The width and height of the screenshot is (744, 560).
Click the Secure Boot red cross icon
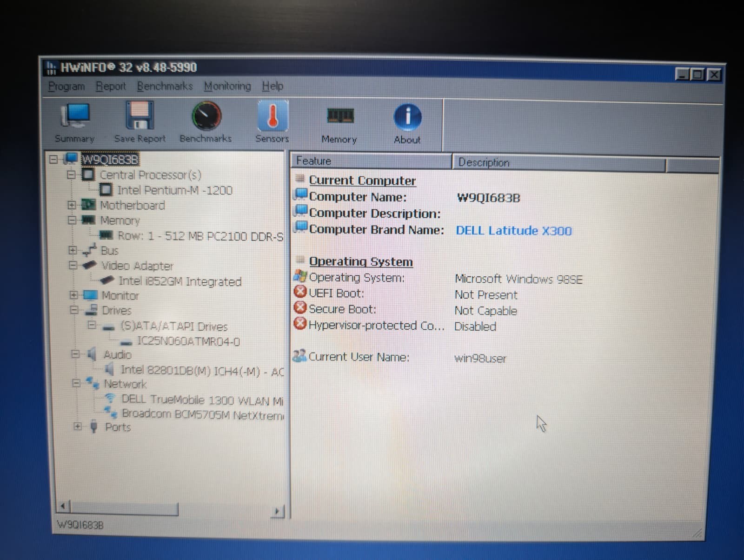point(300,308)
